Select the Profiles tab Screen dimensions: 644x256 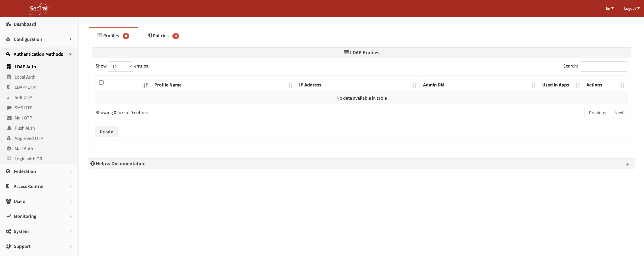pyautogui.click(x=113, y=36)
